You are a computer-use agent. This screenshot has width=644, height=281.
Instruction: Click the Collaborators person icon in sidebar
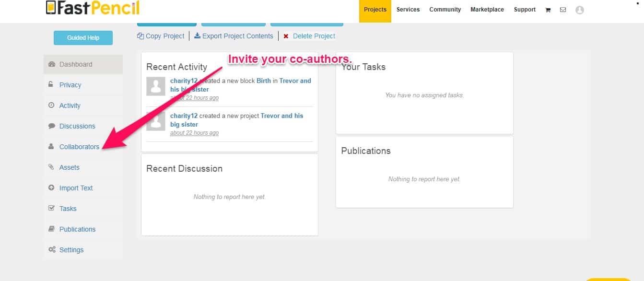click(x=51, y=147)
